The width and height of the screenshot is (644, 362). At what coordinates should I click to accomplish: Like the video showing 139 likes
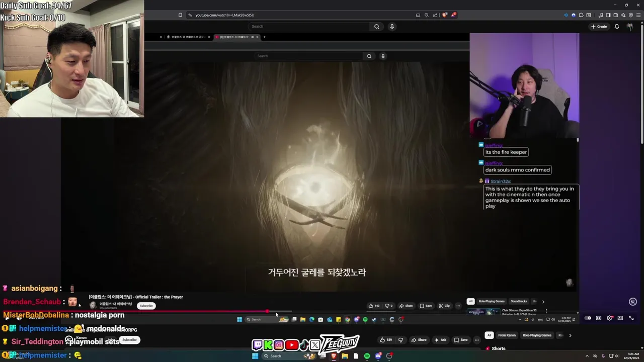point(387,340)
